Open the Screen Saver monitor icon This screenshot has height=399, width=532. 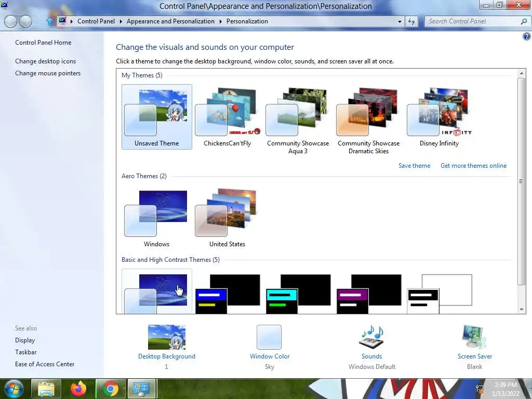[474, 337]
